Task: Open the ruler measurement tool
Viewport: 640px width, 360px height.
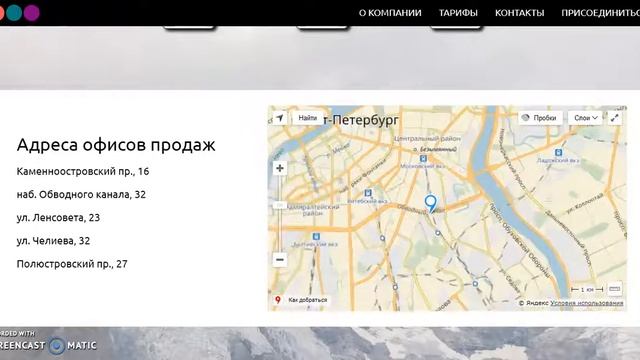Action: coord(614,289)
